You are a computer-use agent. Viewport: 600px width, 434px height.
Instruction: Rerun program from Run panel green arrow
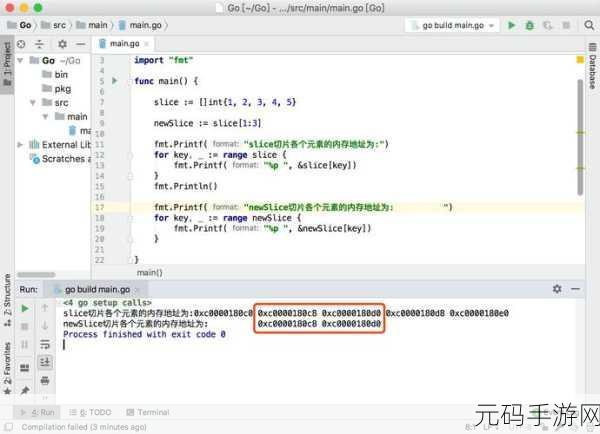point(25,308)
